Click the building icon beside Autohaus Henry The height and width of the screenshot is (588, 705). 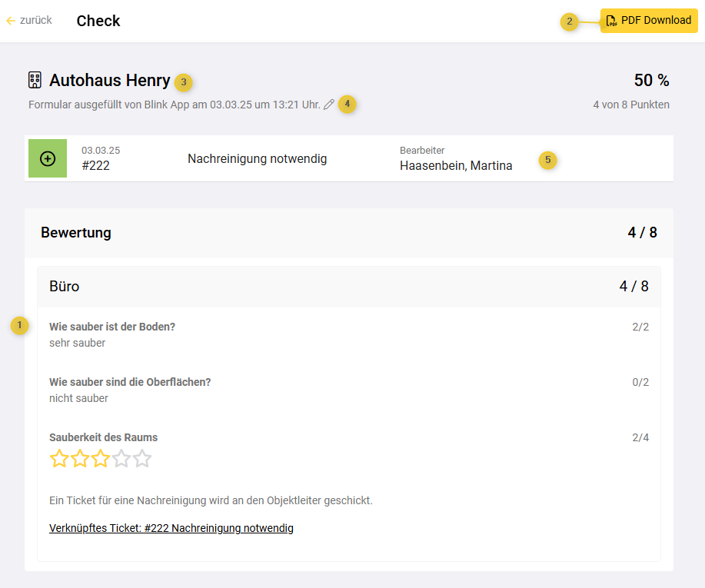[35, 80]
